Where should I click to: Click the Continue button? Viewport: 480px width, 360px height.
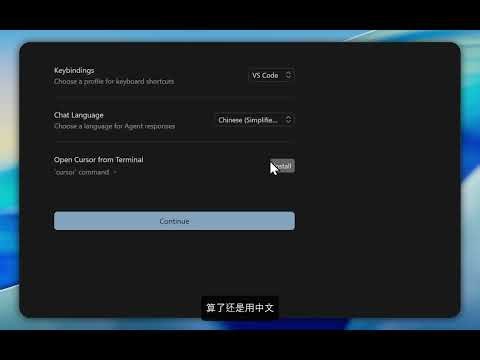[174, 221]
